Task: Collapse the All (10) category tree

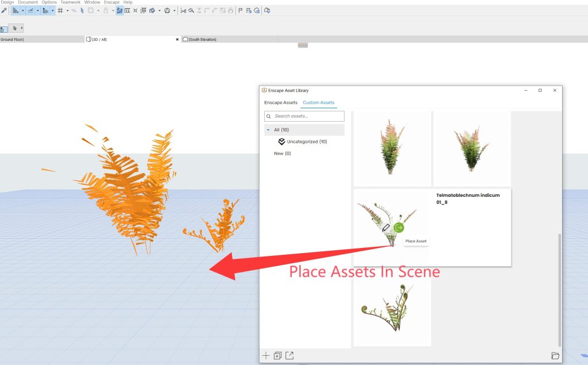Action: pyautogui.click(x=268, y=130)
